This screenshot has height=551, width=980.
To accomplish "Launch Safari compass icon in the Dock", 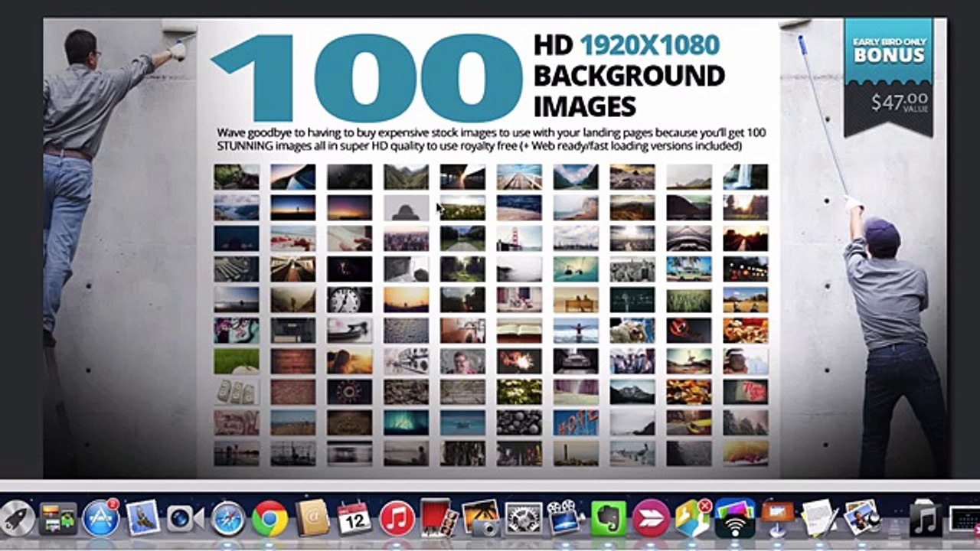I will [x=227, y=519].
